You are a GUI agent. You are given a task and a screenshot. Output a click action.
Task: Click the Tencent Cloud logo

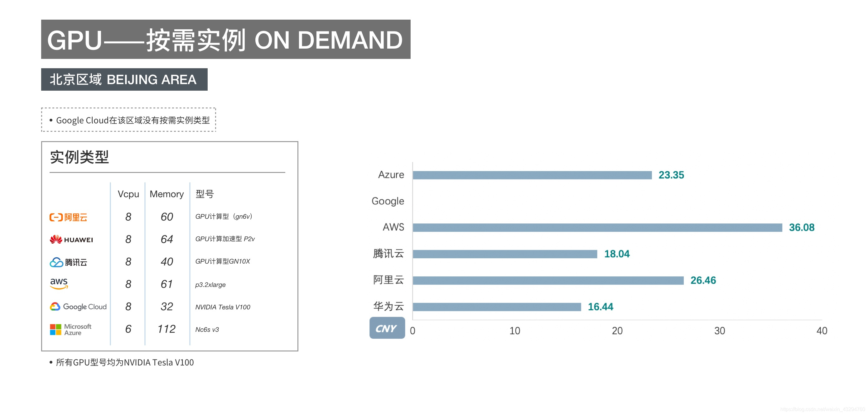[x=68, y=262]
